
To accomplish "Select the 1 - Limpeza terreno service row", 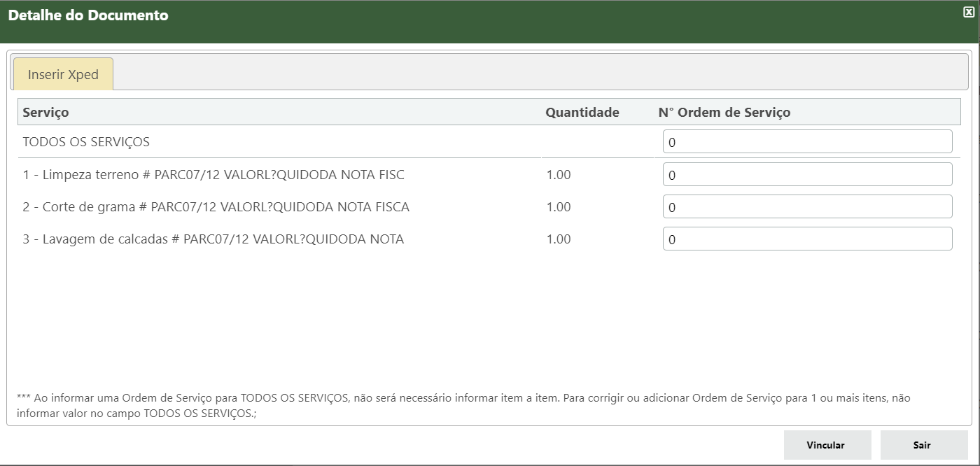I will [x=213, y=175].
